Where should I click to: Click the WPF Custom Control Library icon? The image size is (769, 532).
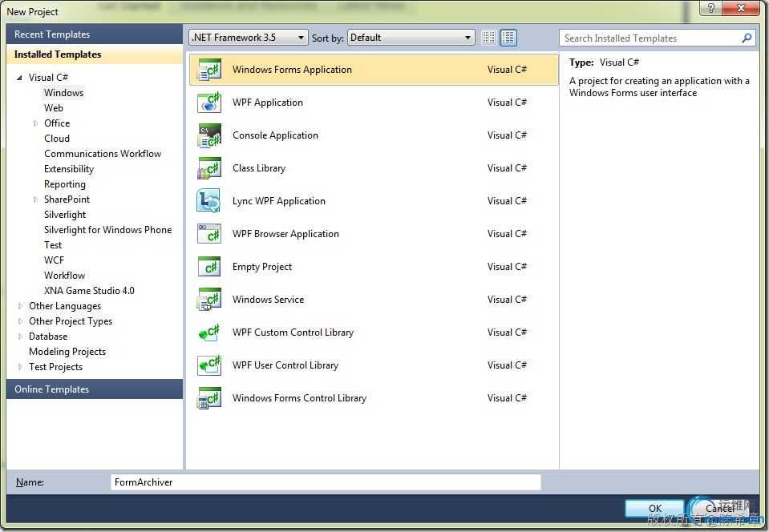coord(209,332)
